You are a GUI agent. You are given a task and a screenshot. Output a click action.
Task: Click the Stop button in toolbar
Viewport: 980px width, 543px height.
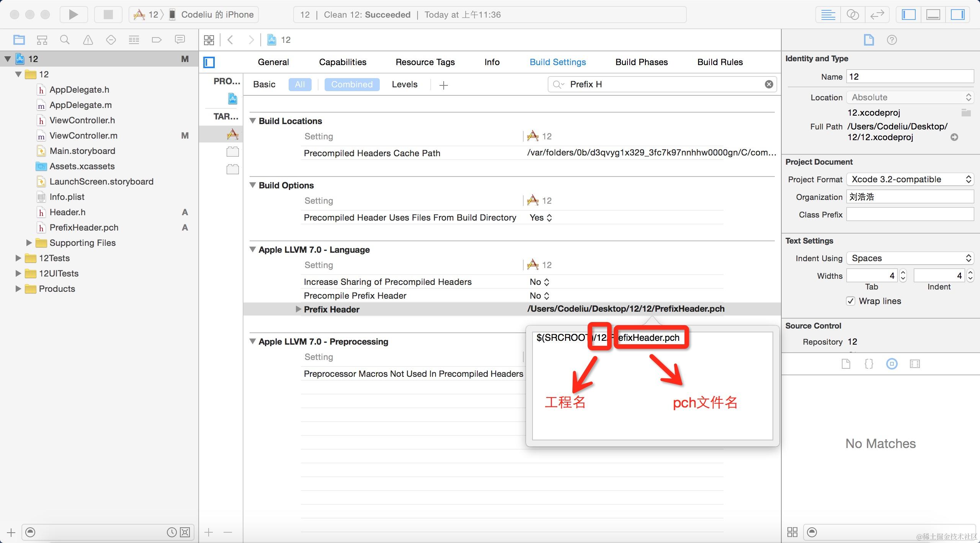click(x=108, y=15)
